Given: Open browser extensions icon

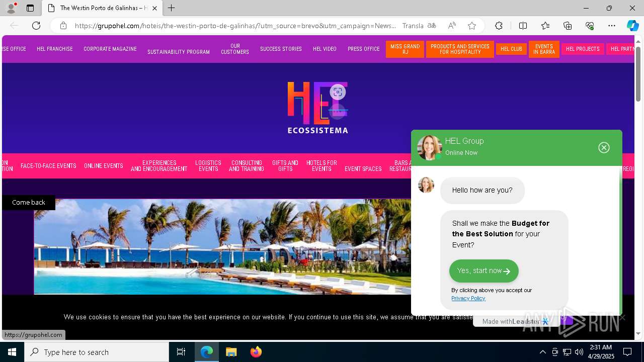Looking at the screenshot, I should click(499, 26).
